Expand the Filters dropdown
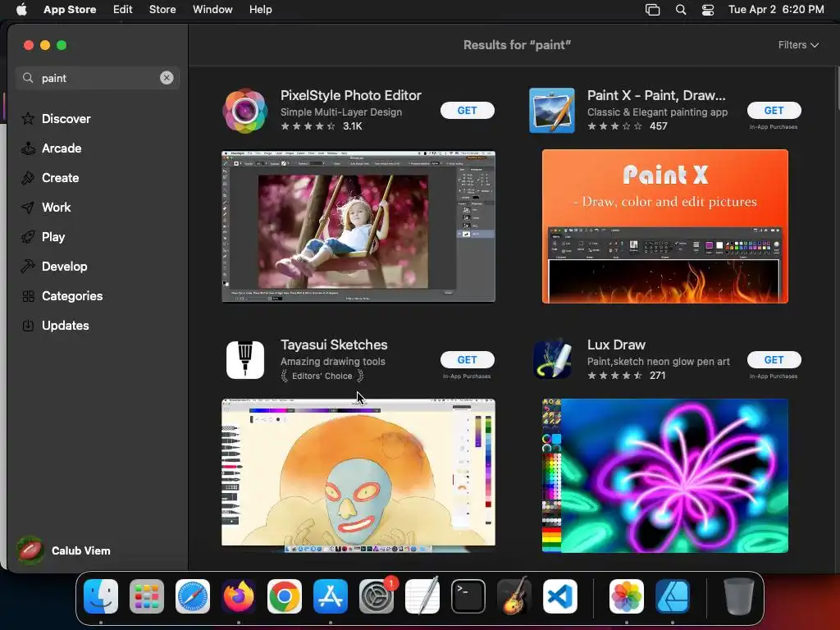Viewport: 840px width, 630px height. pyautogui.click(x=798, y=45)
